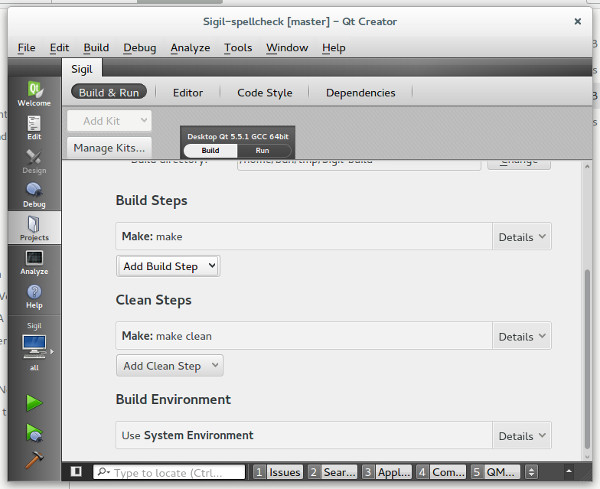Image resolution: width=600 pixels, height=489 pixels.
Task: Select the Sigil project tab
Action: tap(82, 68)
